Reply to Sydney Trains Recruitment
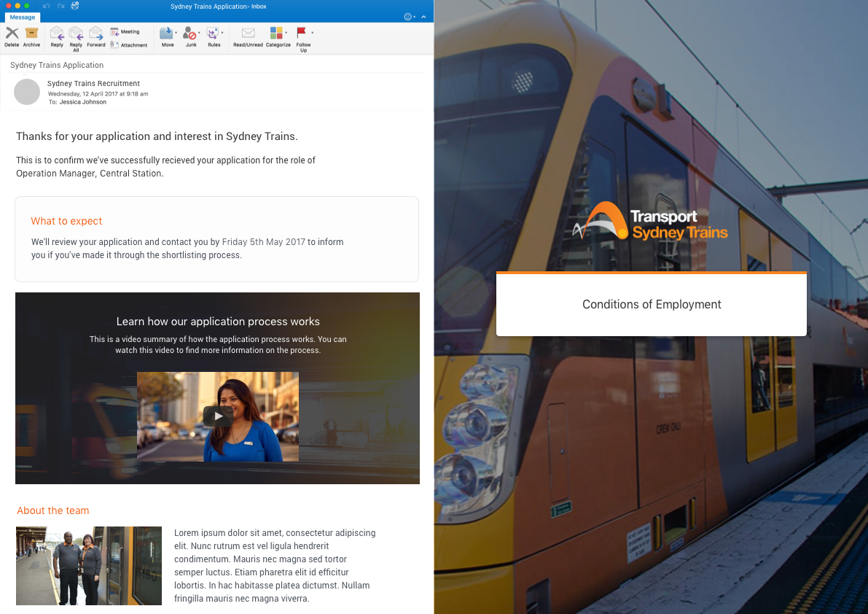Viewport: 868px width, 614px height. (57, 36)
